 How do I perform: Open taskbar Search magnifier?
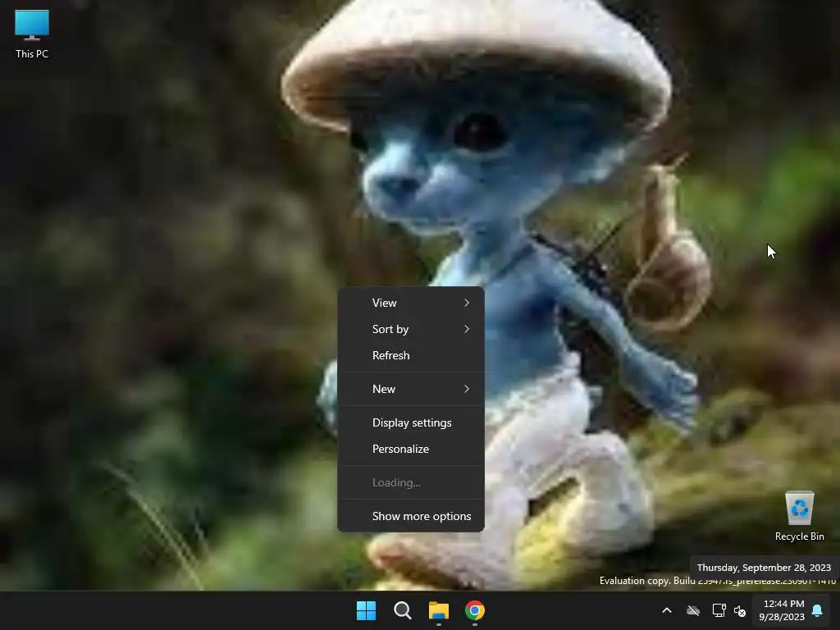click(402, 610)
